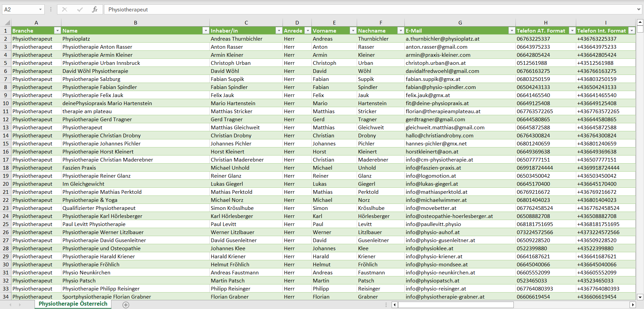The width and height of the screenshot is (644, 309).
Task: Click phone cell '067763572265'
Action: tap(546, 111)
